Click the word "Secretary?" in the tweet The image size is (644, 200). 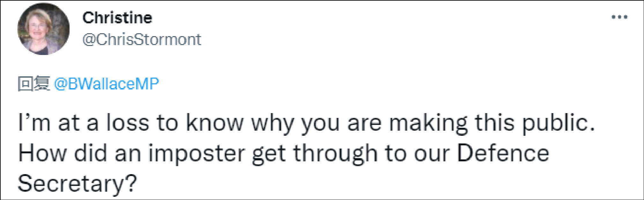point(77,183)
